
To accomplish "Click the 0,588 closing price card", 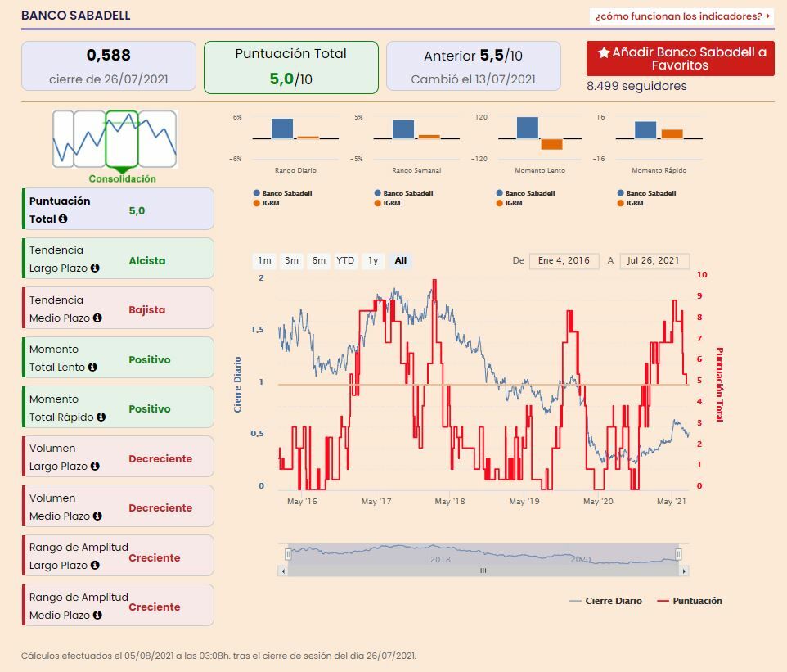I will pos(109,65).
